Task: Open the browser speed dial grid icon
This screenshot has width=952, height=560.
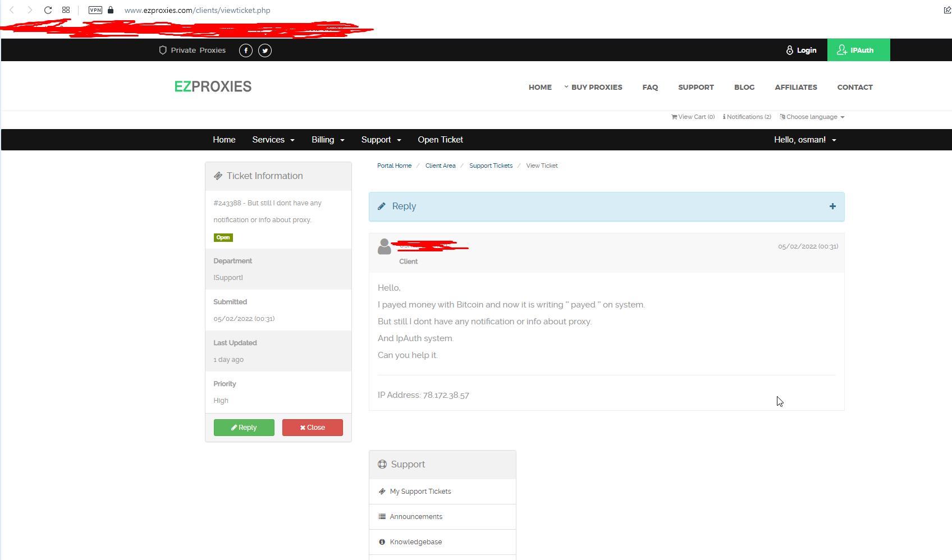Action: tap(66, 10)
